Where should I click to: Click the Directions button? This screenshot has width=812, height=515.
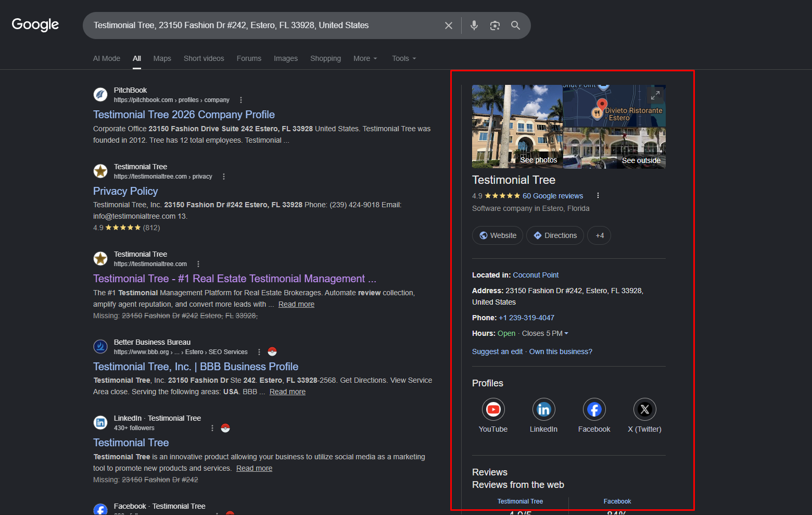click(x=555, y=235)
